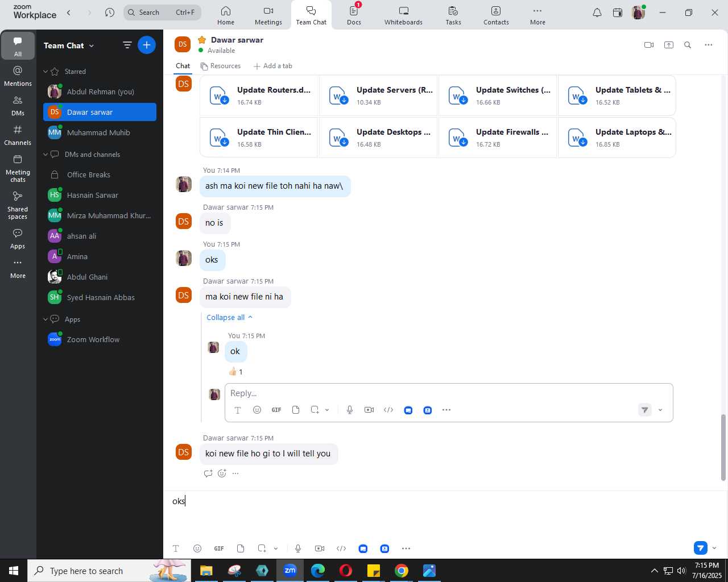Switch to the Meetings tab
Image resolution: width=728 pixels, height=582 pixels.
[268, 15]
